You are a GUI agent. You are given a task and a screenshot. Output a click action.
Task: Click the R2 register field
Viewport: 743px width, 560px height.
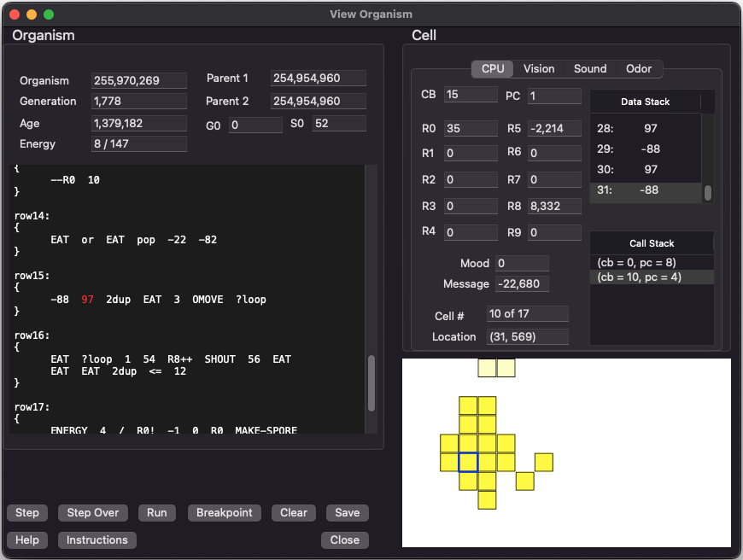[x=471, y=179]
